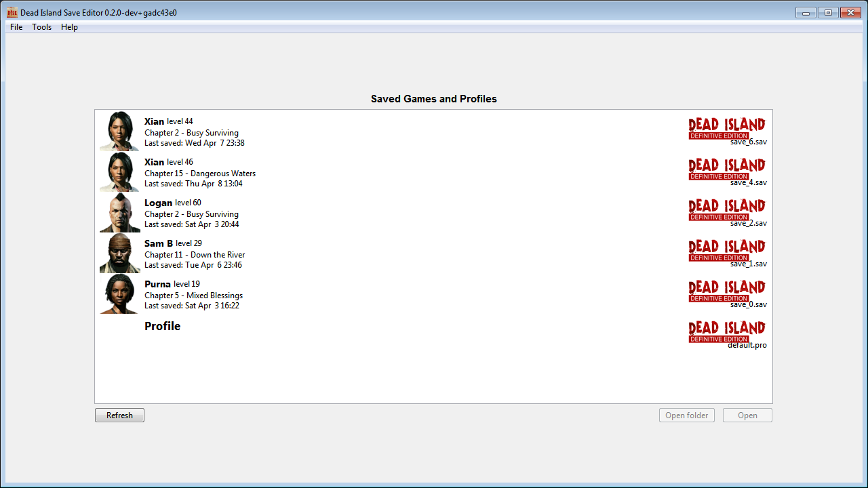Open the Help menu
Image resolution: width=868 pixels, height=488 pixels.
(69, 27)
